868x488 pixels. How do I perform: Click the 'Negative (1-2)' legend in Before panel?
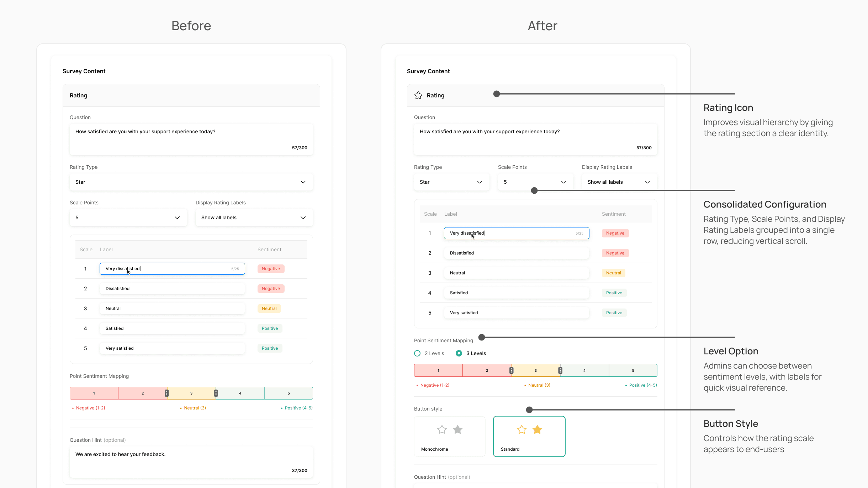click(x=89, y=408)
